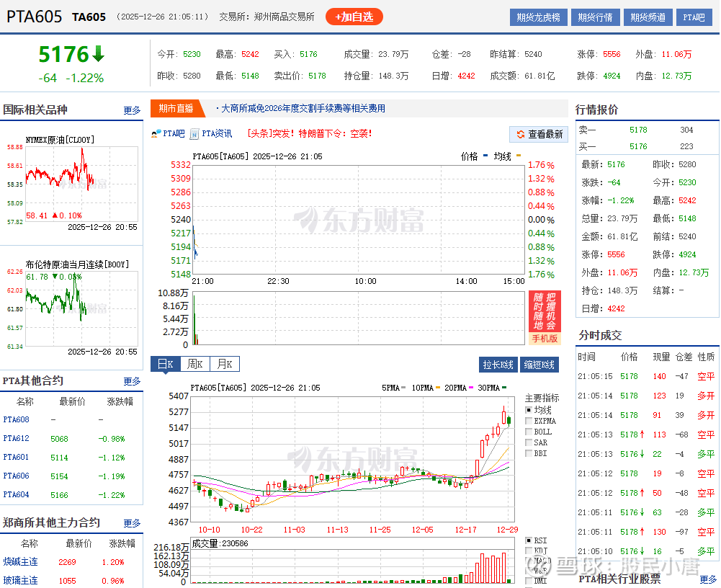Click the 成交量:230586 volume label

coord(220,544)
